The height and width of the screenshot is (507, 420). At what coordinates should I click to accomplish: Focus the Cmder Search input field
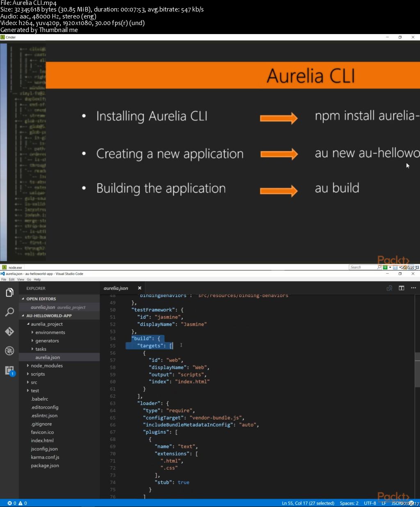pos(363,267)
